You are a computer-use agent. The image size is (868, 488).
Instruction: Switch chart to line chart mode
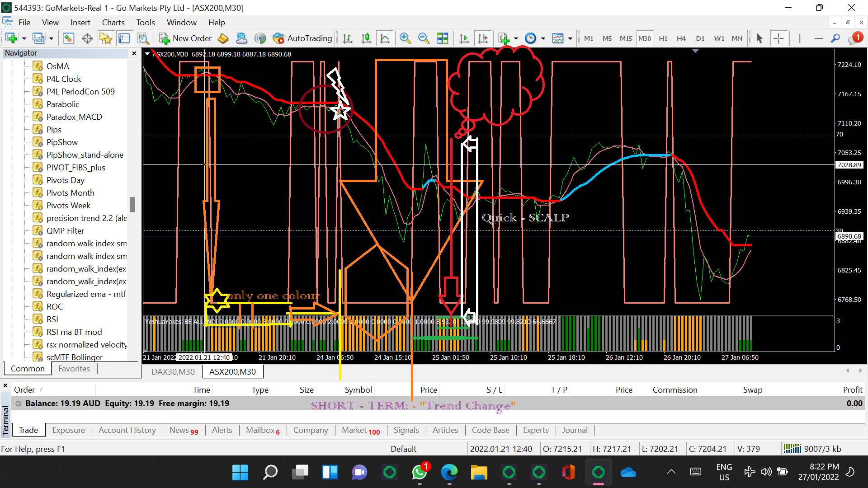[385, 38]
